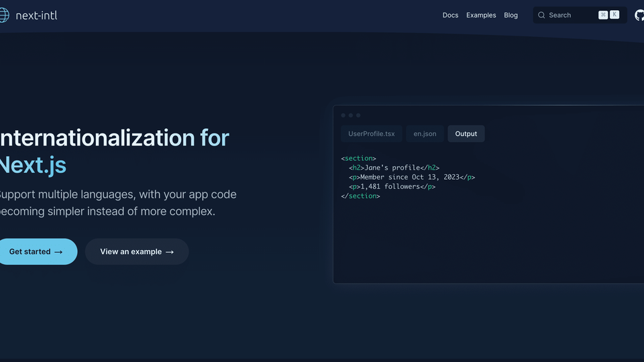644x362 pixels.
Task: Switch to the en.json tab
Action: pyautogui.click(x=425, y=134)
